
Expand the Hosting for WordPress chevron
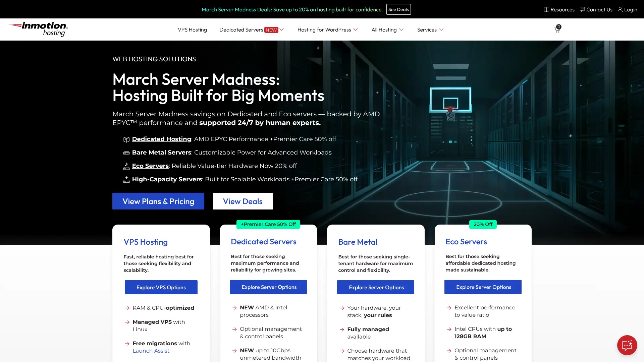point(356,29)
